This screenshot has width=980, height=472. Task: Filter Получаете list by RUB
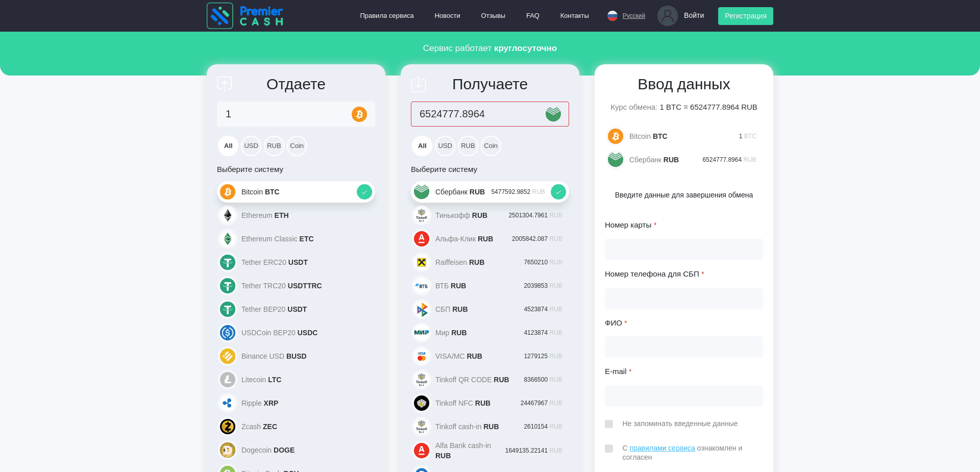pos(468,146)
